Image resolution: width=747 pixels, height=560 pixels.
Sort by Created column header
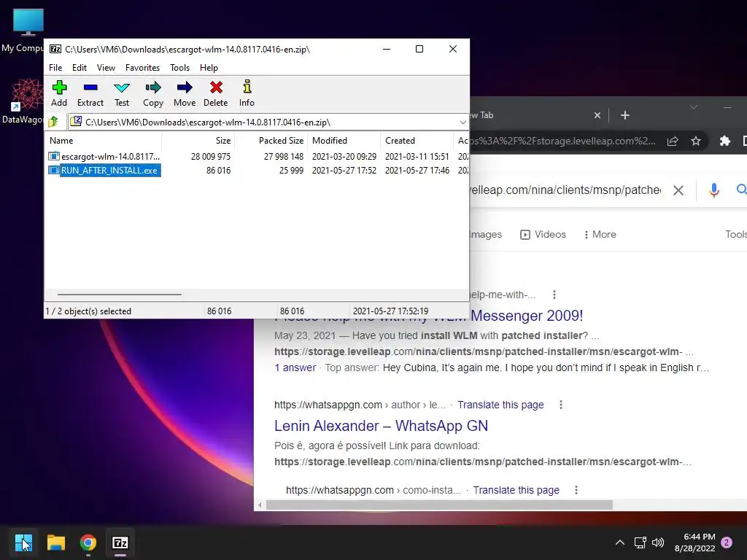pos(417,141)
